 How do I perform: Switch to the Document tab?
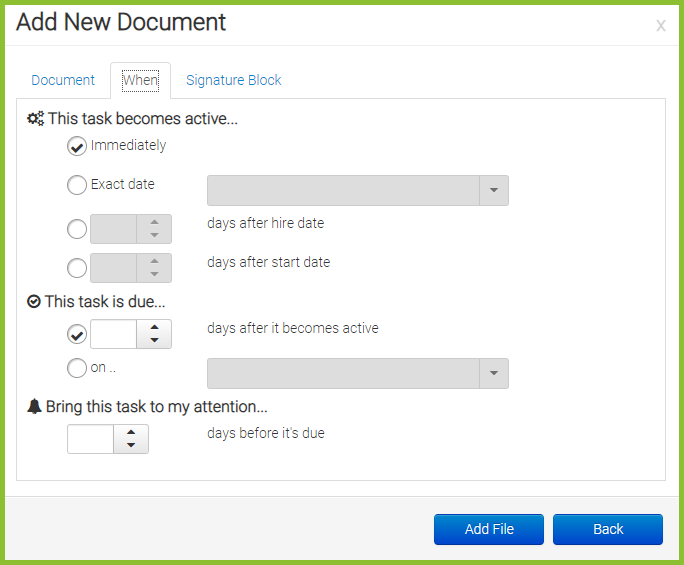[x=63, y=80]
